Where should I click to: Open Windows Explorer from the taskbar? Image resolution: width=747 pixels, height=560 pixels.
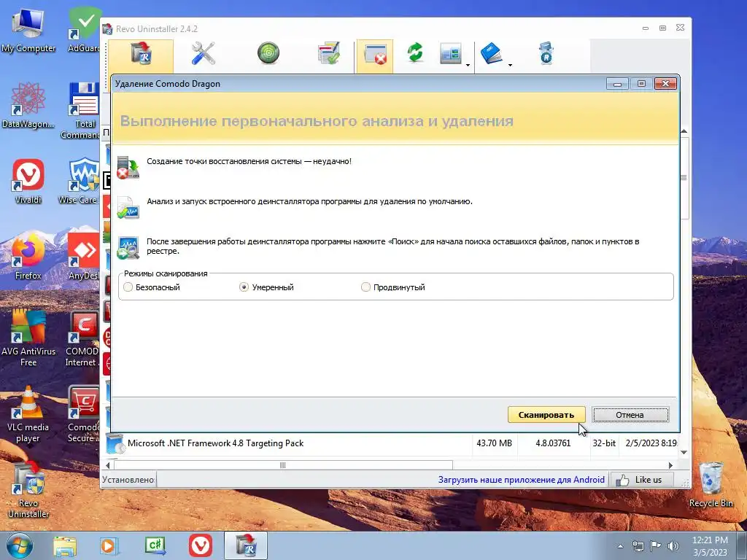[64, 545]
